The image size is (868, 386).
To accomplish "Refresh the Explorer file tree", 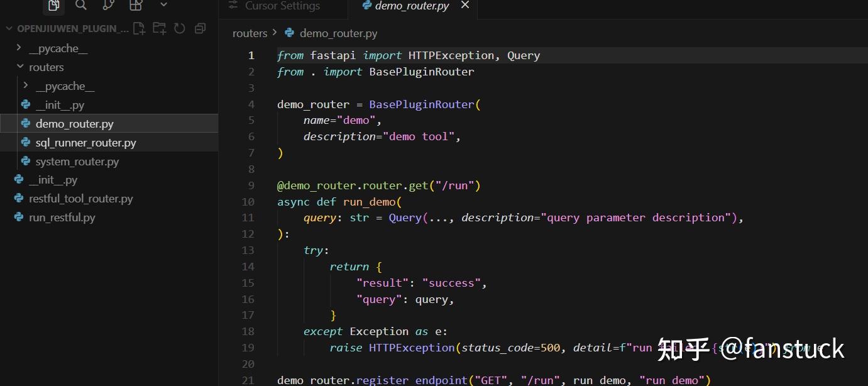I will pyautogui.click(x=180, y=28).
